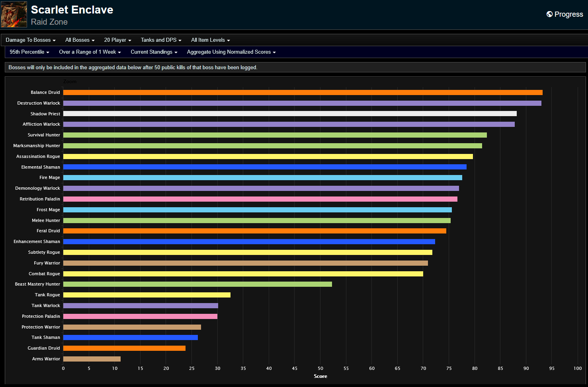
Task: Click the Combat Rogue bar
Action: coord(243,274)
